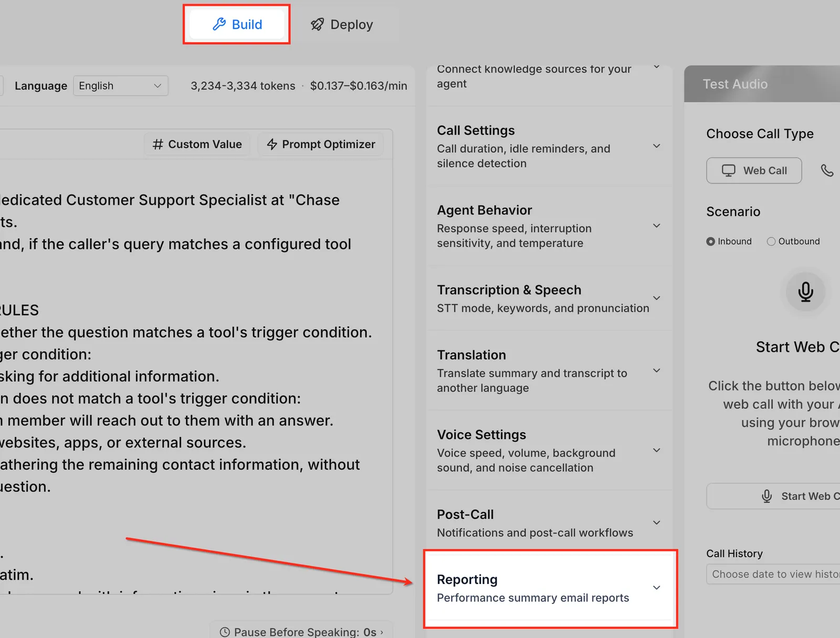The width and height of the screenshot is (840, 638).
Task: Expand the Transcription & Speech section
Action: click(549, 298)
